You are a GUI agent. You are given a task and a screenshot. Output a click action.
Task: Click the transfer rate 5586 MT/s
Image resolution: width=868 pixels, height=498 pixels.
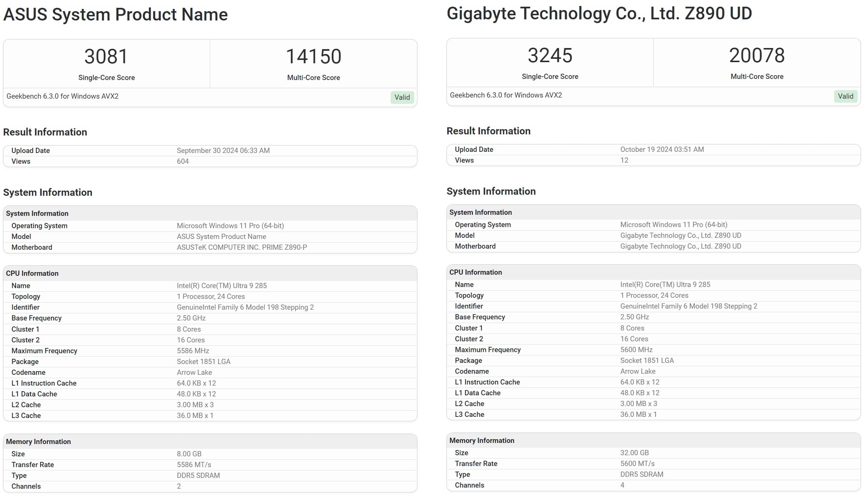point(194,465)
